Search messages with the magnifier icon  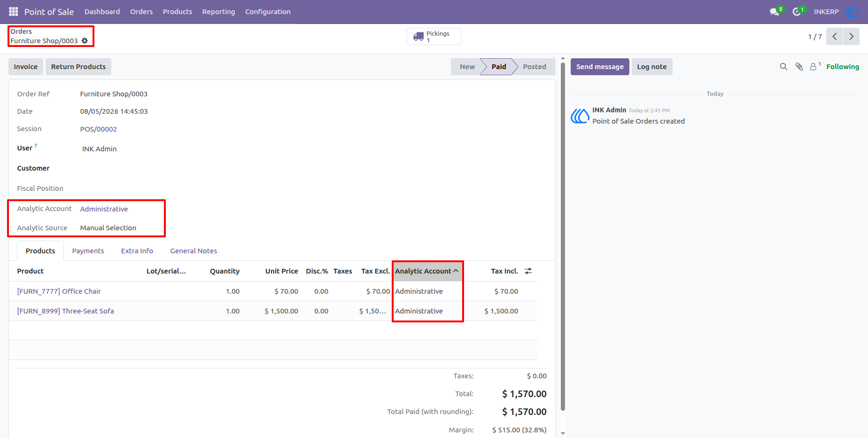(x=783, y=67)
